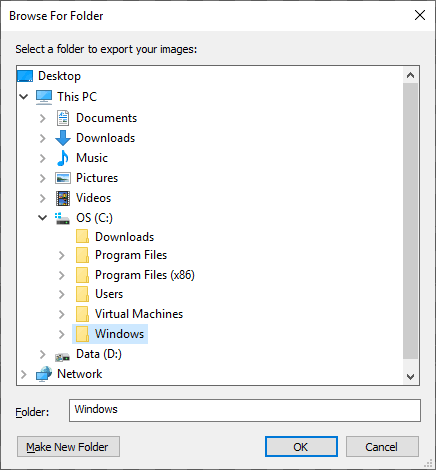
Task: Expand the Program Files (x86) folder
Action: 62,275
